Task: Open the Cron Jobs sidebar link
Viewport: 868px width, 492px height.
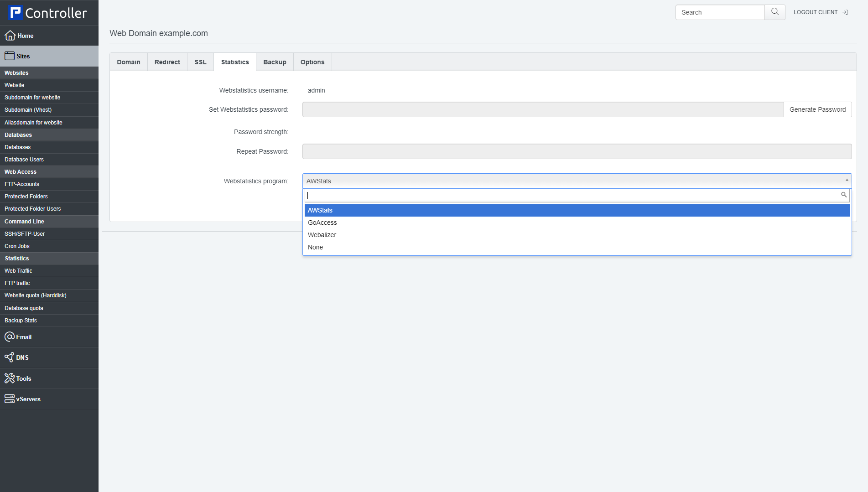Action: pyautogui.click(x=17, y=246)
